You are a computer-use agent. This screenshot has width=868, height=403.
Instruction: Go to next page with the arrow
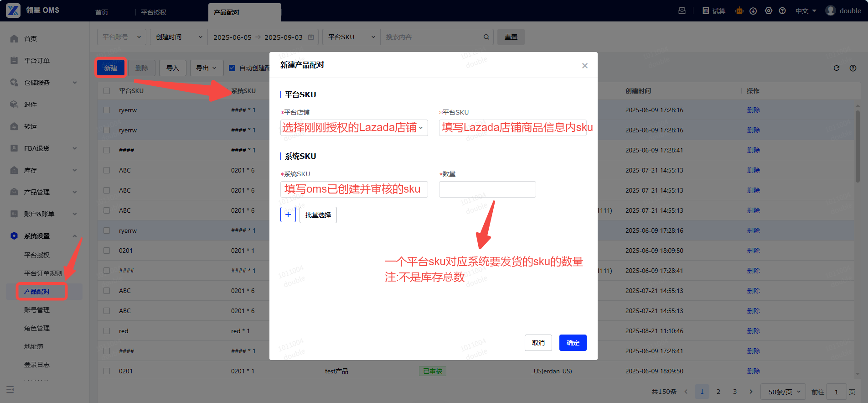tap(751, 392)
